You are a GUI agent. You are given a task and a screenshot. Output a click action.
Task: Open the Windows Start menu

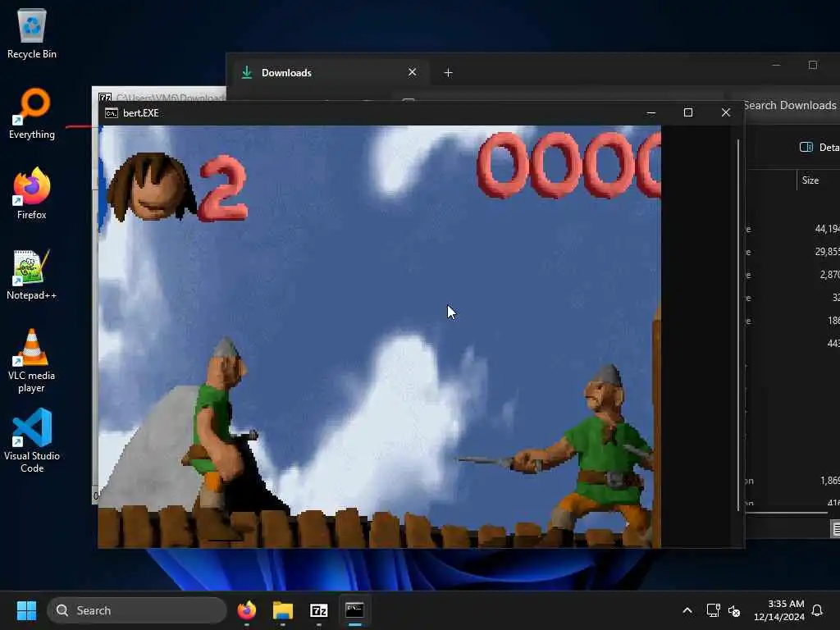[x=26, y=610]
